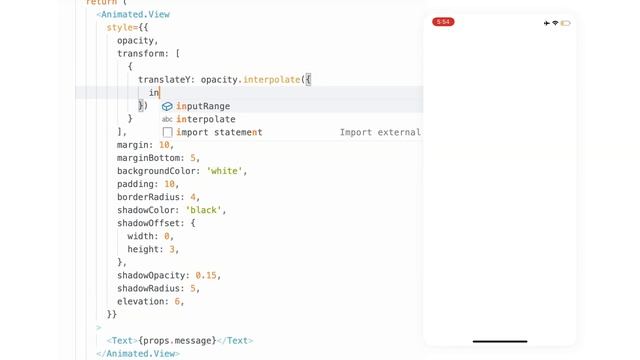Click the 'transform: [' line
Viewport: 640px width, 360px height.
pyautogui.click(x=148, y=53)
